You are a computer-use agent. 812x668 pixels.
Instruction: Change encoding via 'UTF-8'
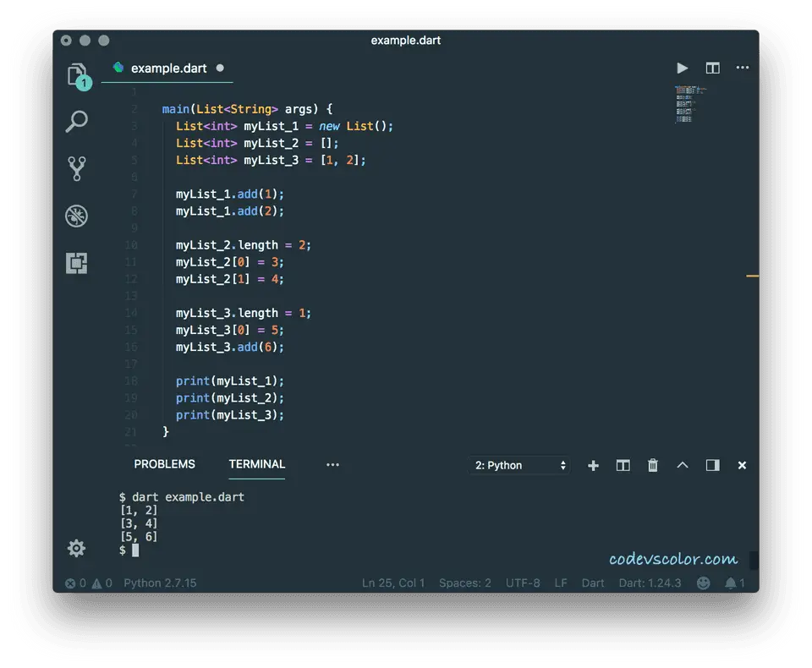[523, 583]
